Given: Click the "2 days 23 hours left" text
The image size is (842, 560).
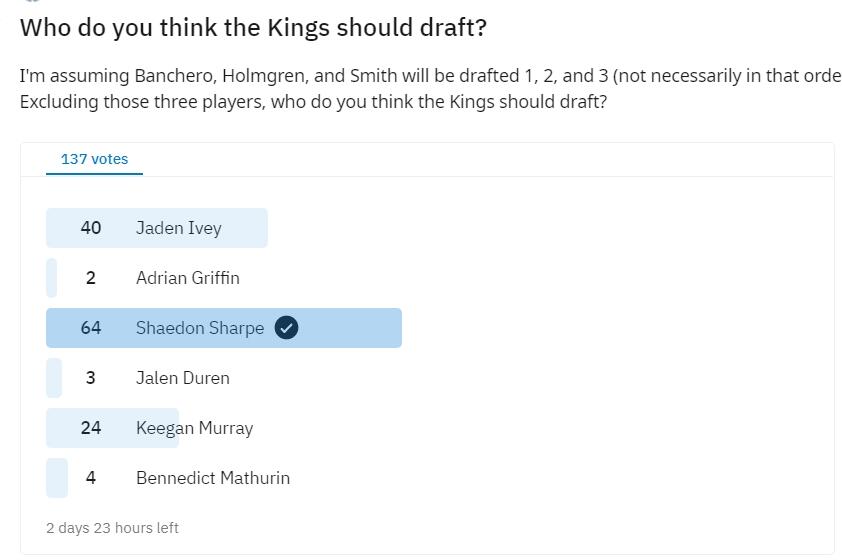Looking at the screenshot, I should 112,528.
